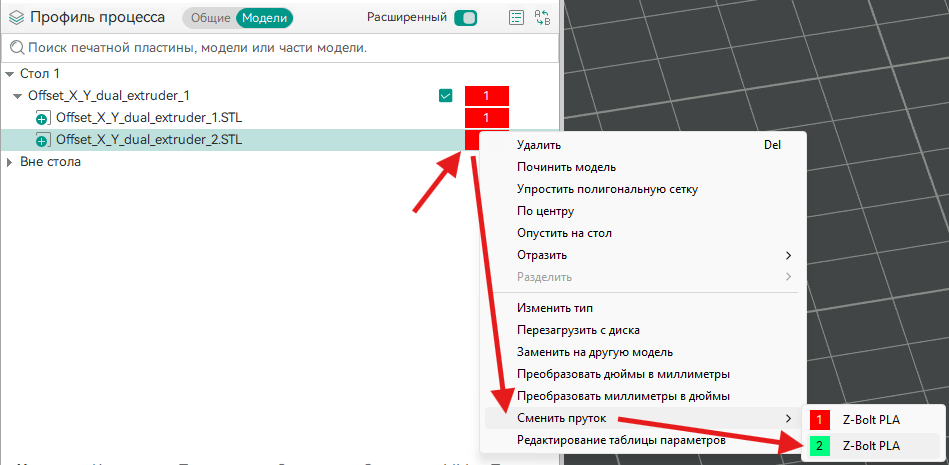Screen dimensions: 949x465
Task: Open the parameter list settings icon
Action: pos(516,18)
